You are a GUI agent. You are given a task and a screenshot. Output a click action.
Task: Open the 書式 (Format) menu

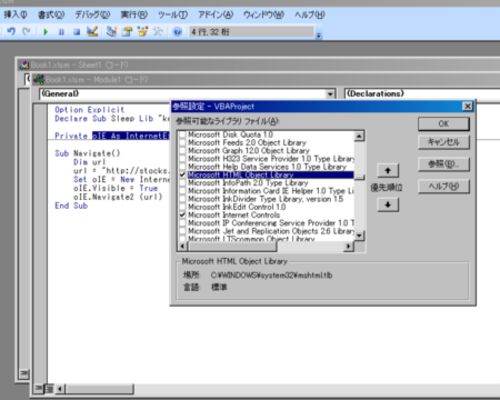51,15
